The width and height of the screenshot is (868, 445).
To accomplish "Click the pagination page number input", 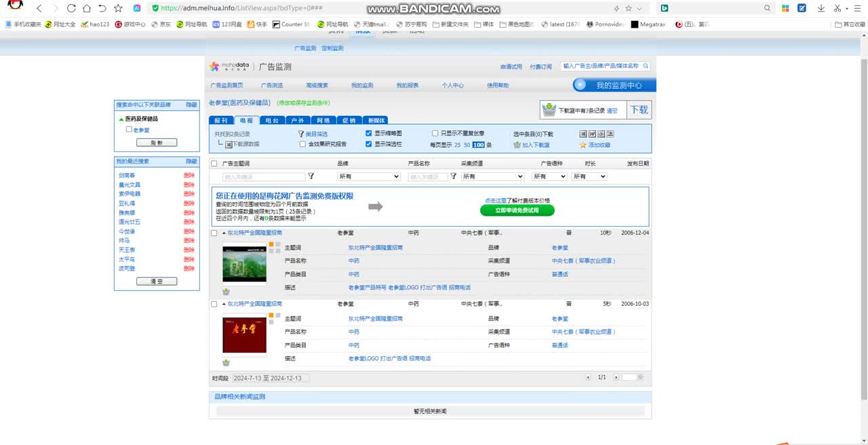I will [x=629, y=377].
